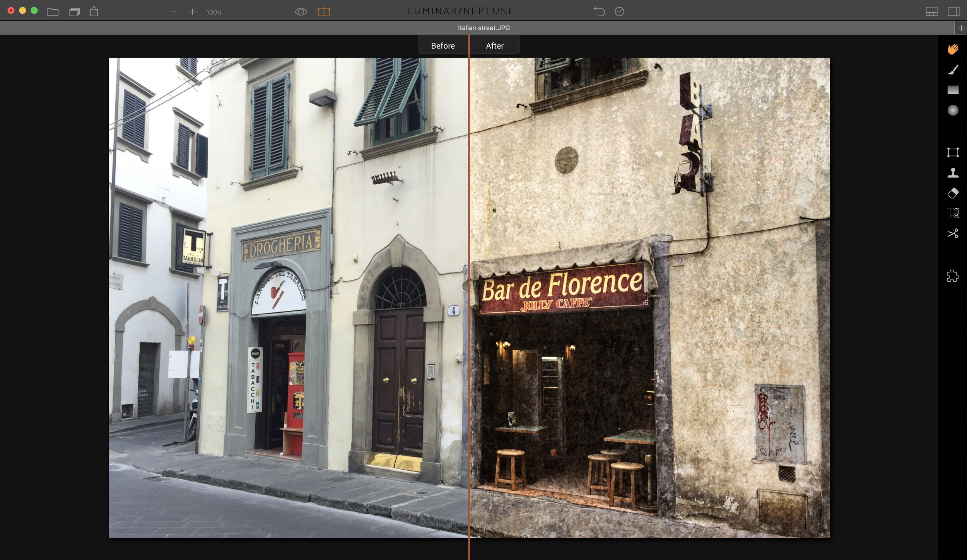Screen dimensions: 967x560
Task: Click the After side of photo
Action: tap(650, 298)
